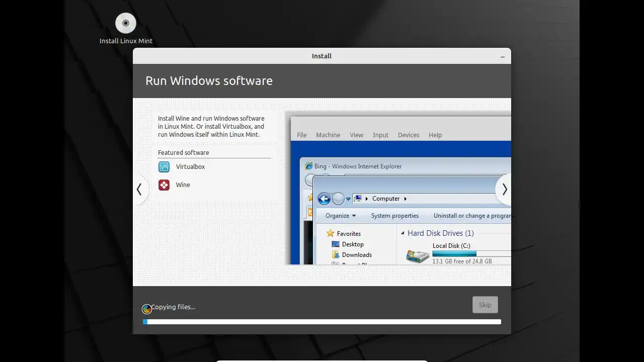Click the red Wine icon
The height and width of the screenshot is (362, 644).
164,185
